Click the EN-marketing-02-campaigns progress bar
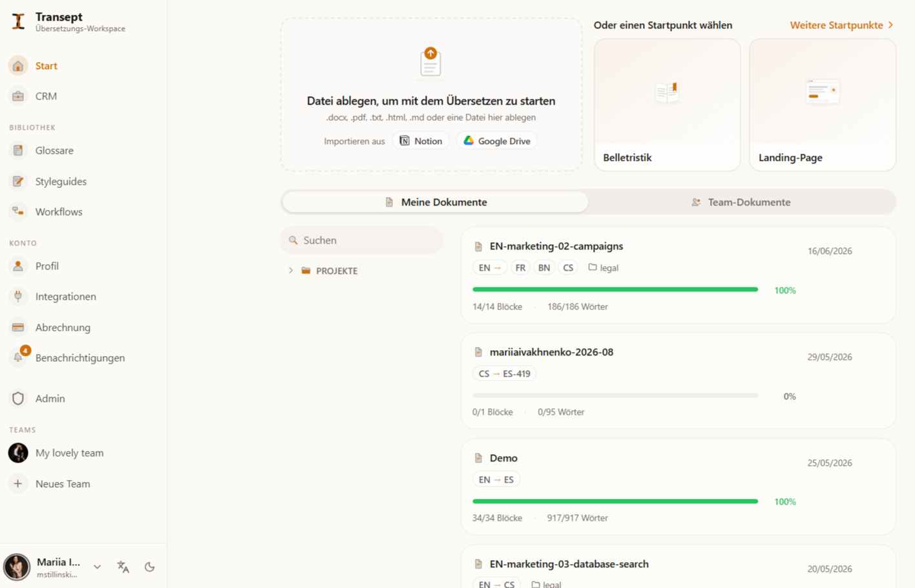This screenshot has height=588, width=915. click(615, 289)
